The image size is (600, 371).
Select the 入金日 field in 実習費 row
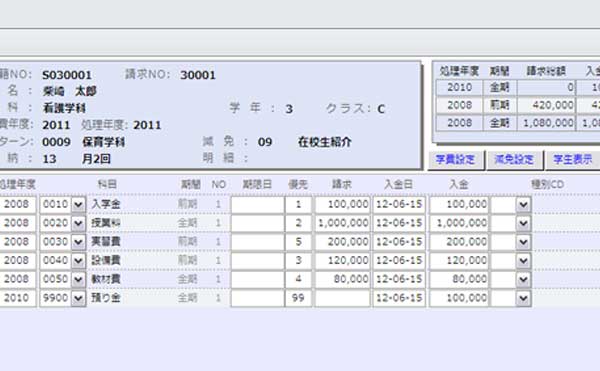tap(399, 242)
